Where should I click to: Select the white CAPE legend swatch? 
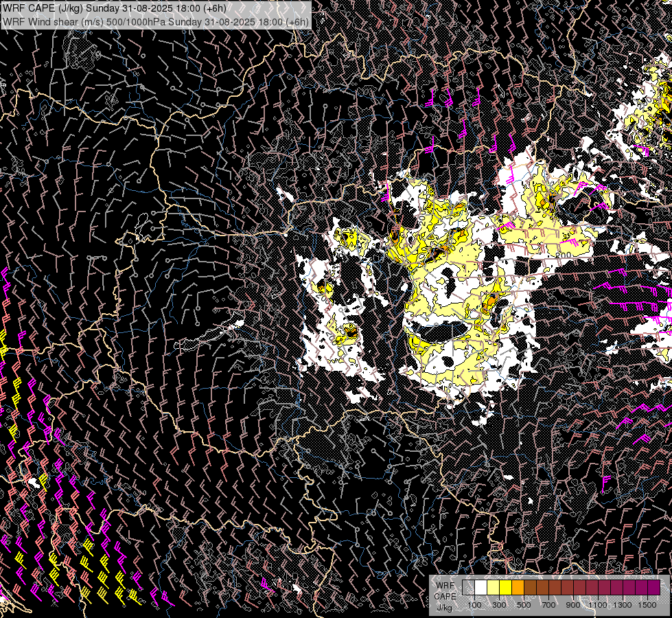pyautogui.click(x=481, y=587)
